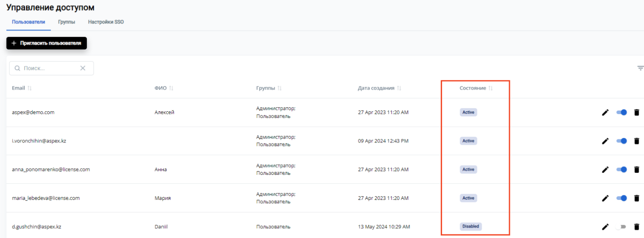The height and width of the screenshot is (238, 644).
Task: Delete user aspex@demo.com with trash icon
Action: 636,113
